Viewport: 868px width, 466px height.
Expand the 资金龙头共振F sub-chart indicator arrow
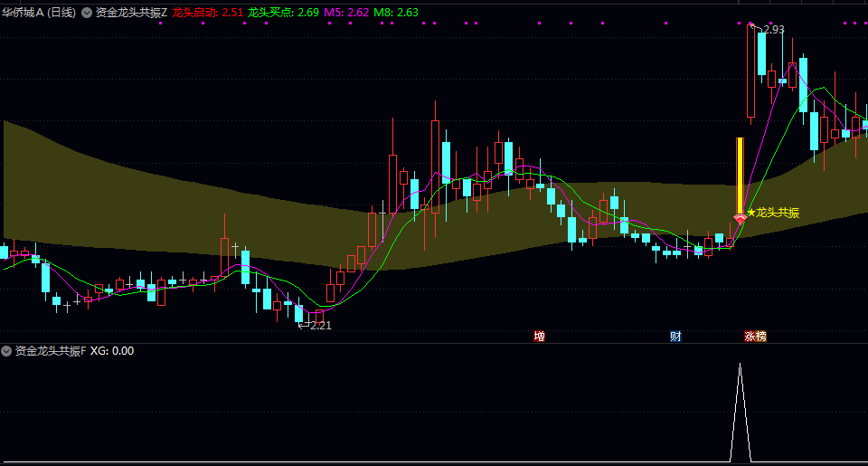[7, 351]
